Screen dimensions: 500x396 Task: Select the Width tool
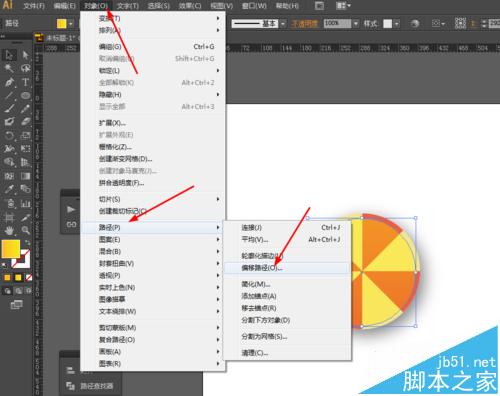click(x=9, y=149)
